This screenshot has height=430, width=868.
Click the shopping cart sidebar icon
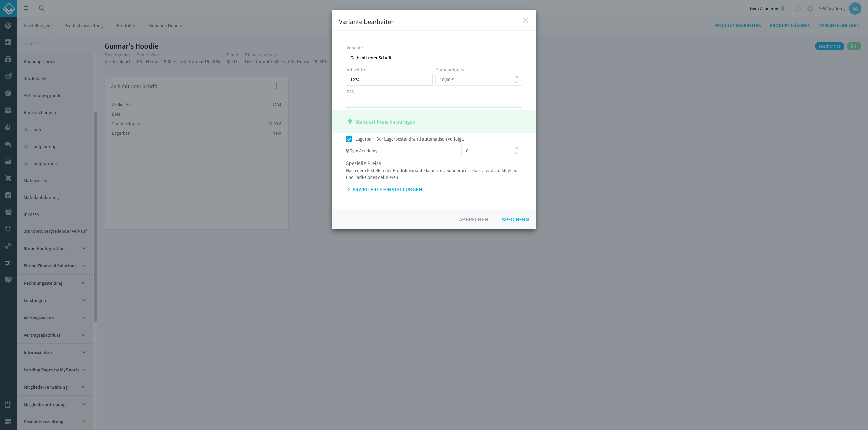point(8,178)
